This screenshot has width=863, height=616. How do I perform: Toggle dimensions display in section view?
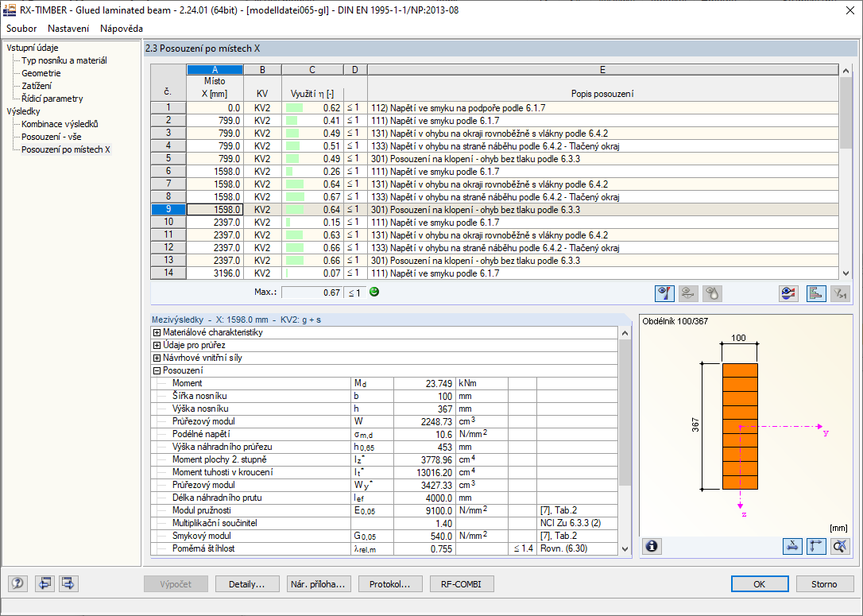792,546
